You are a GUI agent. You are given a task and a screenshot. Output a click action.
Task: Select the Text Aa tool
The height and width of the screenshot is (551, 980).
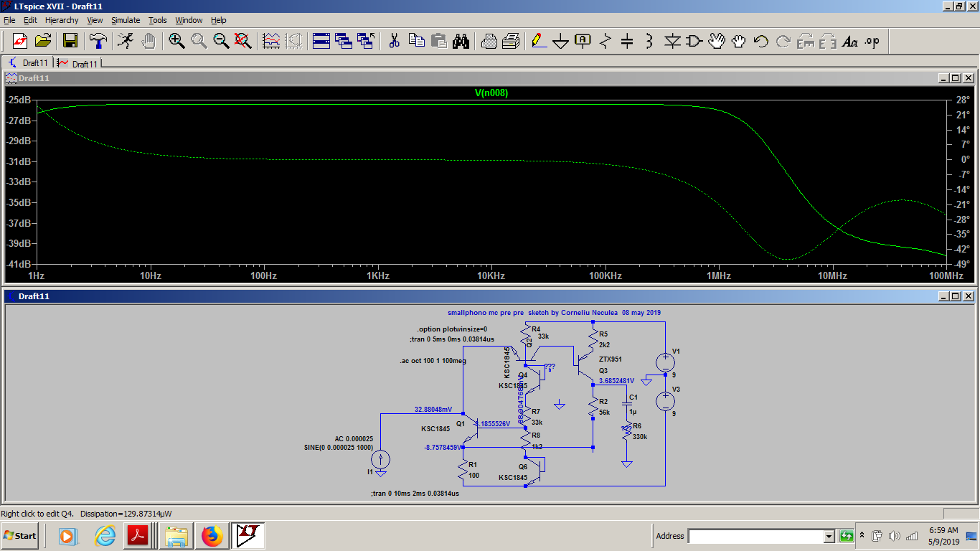850,41
